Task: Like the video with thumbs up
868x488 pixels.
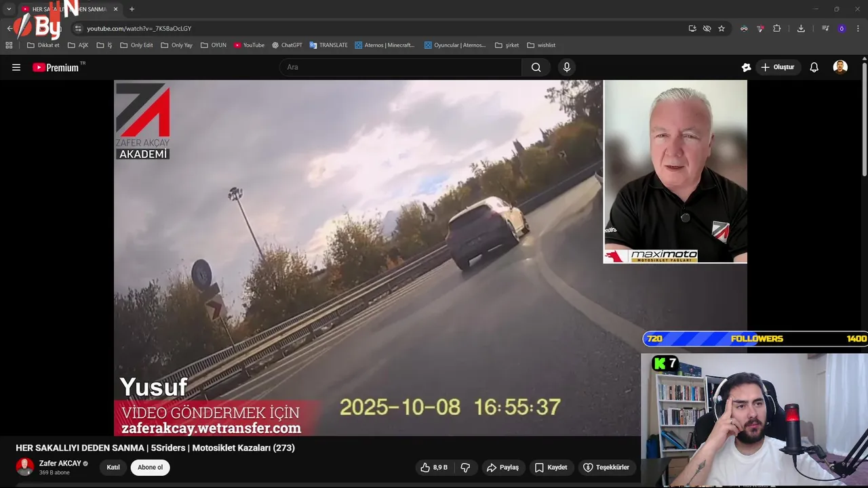Action: 433,468
